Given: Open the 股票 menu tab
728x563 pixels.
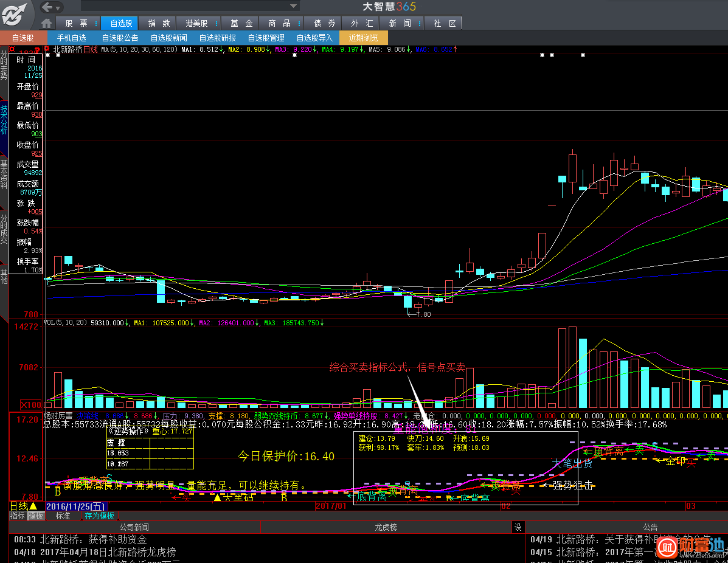Looking at the screenshot, I should click(x=76, y=23).
